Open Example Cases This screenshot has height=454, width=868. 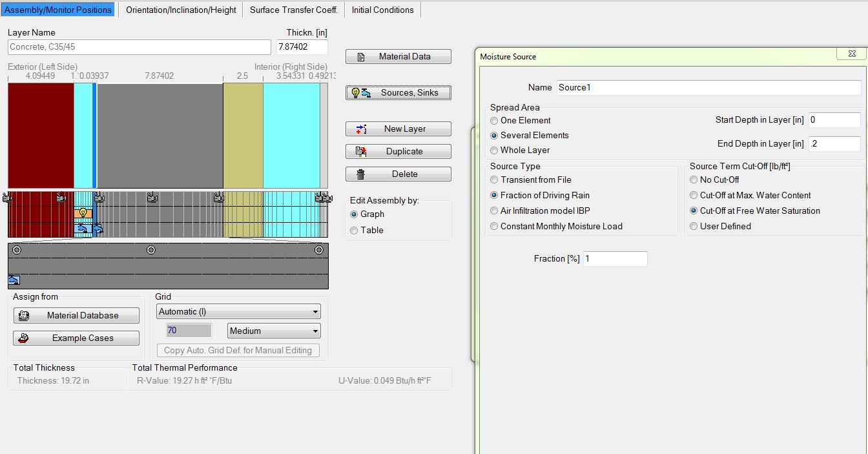(76, 338)
